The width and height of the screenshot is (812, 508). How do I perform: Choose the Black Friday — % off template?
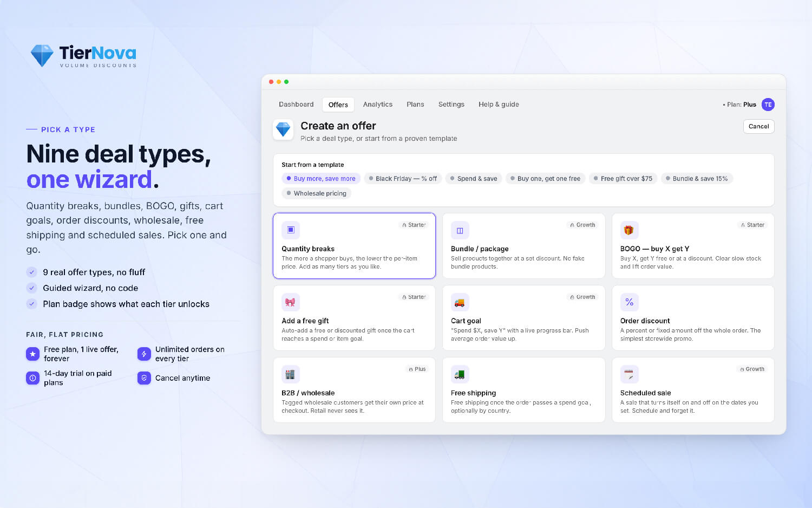[x=403, y=179]
